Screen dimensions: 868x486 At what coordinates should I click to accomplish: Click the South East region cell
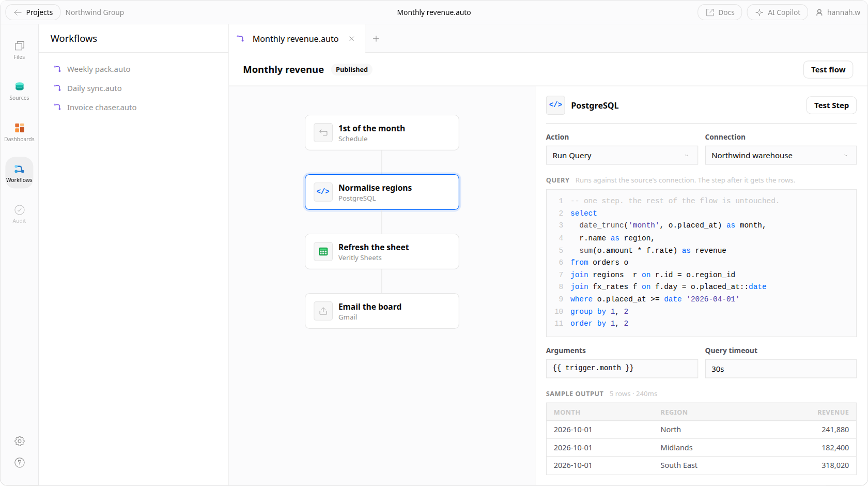tap(679, 465)
